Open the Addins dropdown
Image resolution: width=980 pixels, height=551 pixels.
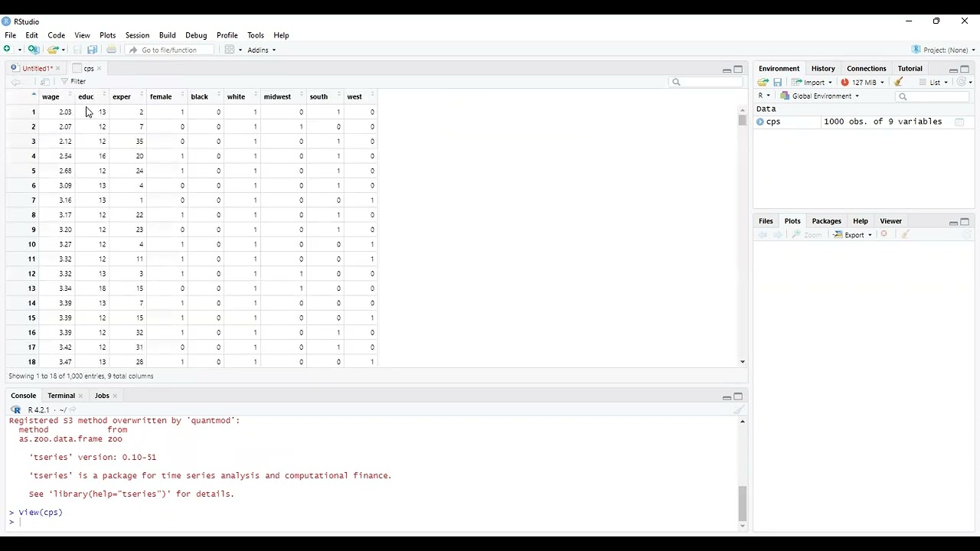pos(262,51)
